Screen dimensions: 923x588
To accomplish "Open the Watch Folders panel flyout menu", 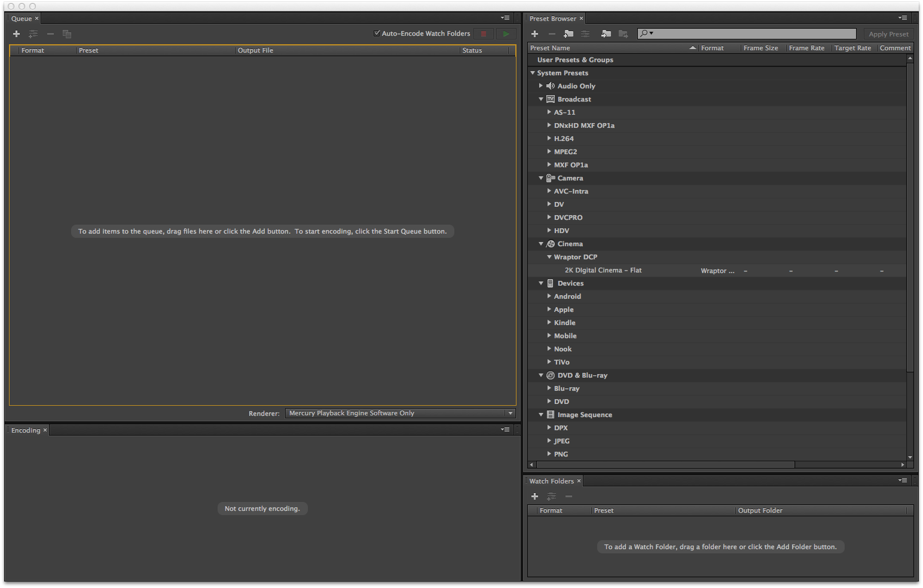I will [903, 480].
